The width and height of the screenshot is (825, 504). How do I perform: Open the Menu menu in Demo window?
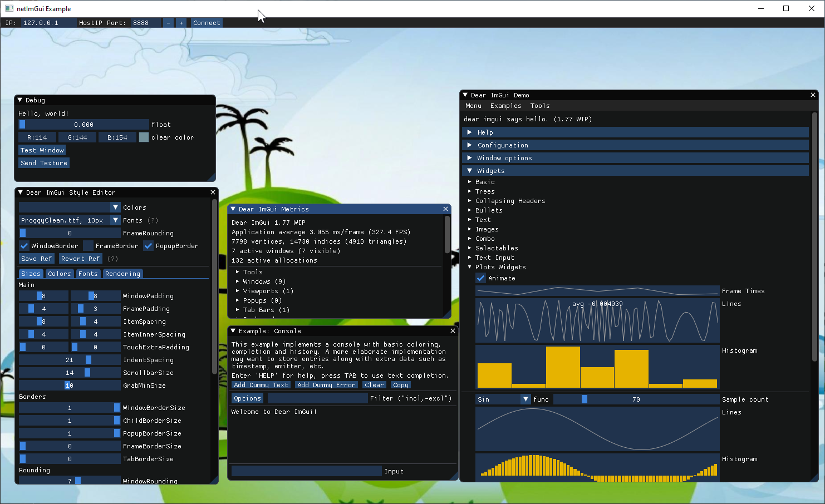click(x=473, y=106)
